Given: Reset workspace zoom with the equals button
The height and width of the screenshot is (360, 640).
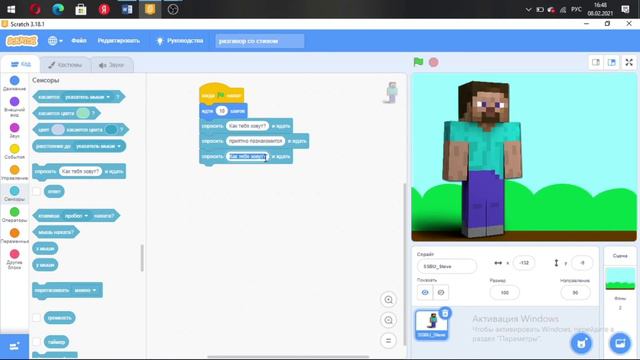Looking at the screenshot, I should click(388, 340).
